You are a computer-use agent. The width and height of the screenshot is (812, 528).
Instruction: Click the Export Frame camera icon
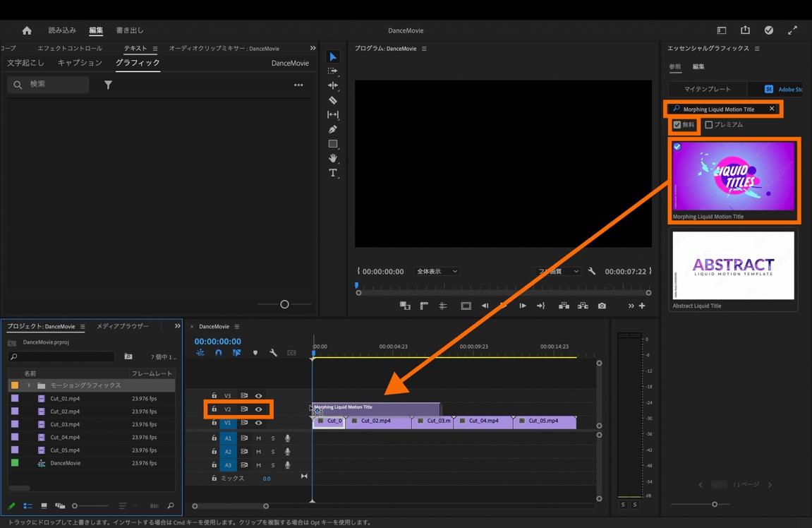602,306
